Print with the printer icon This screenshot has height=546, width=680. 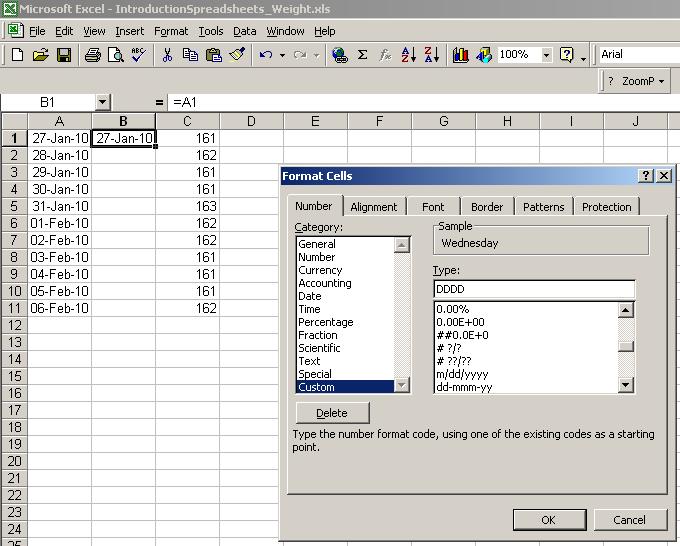(93, 55)
